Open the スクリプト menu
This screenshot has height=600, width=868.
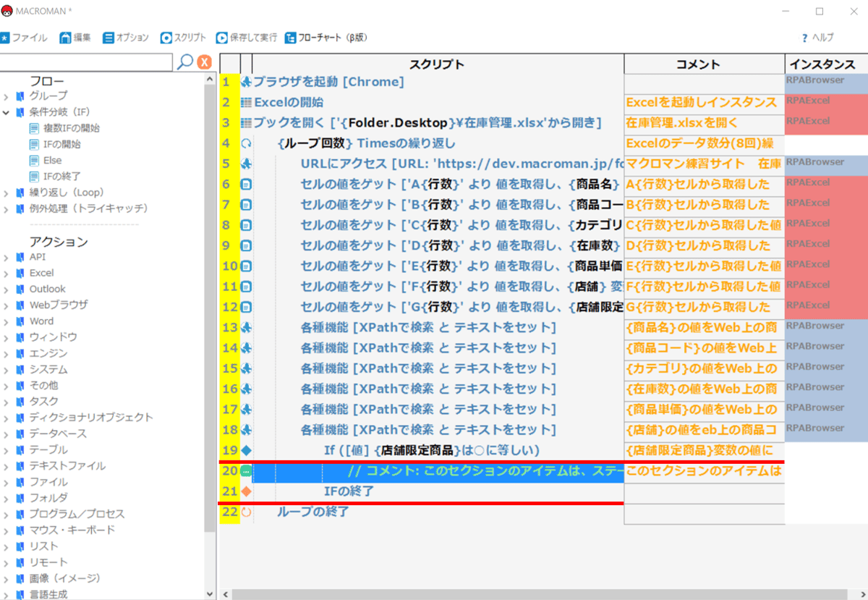[x=184, y=38]
